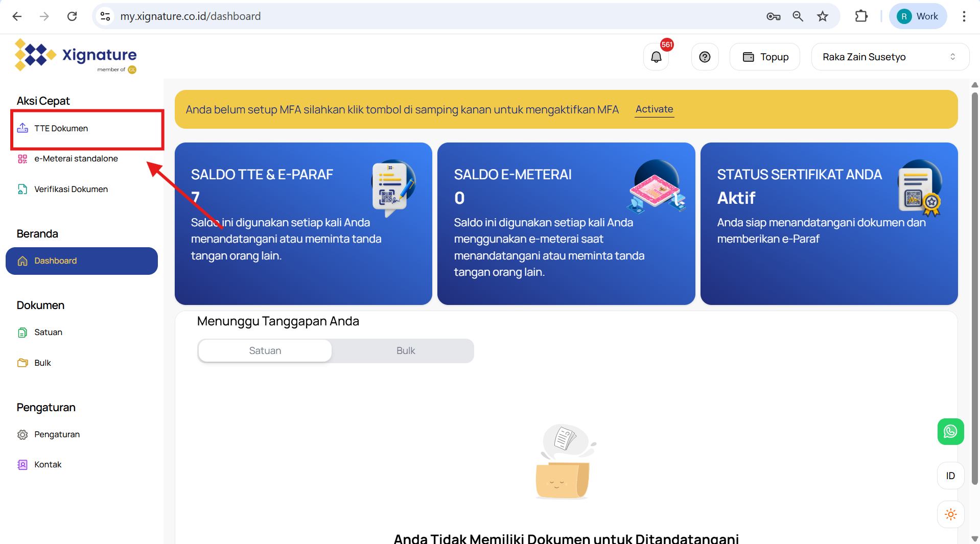
Task: Click the Xignature logo
Action: pyautogui.click(x=77, y=56)
